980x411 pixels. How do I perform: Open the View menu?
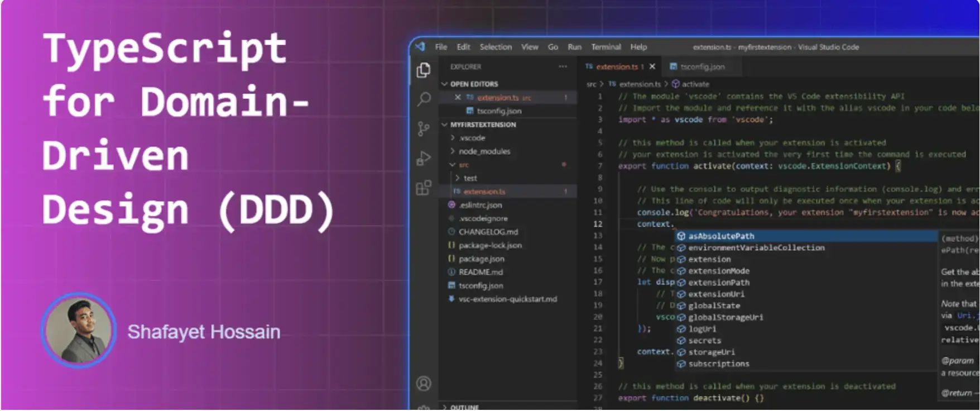click(530, 47)
